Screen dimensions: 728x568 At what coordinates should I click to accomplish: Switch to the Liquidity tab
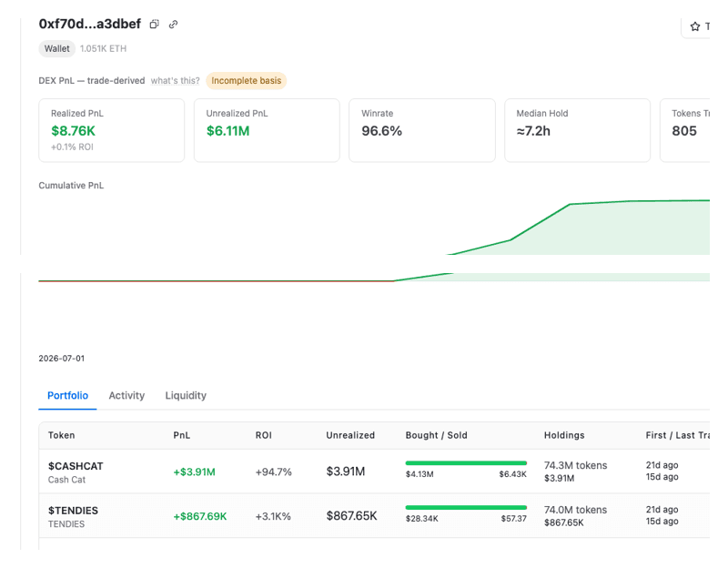coord(186,396)
